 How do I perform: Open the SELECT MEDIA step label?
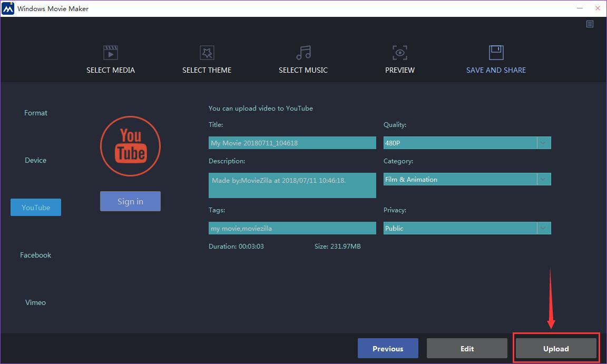click(110, 70)
